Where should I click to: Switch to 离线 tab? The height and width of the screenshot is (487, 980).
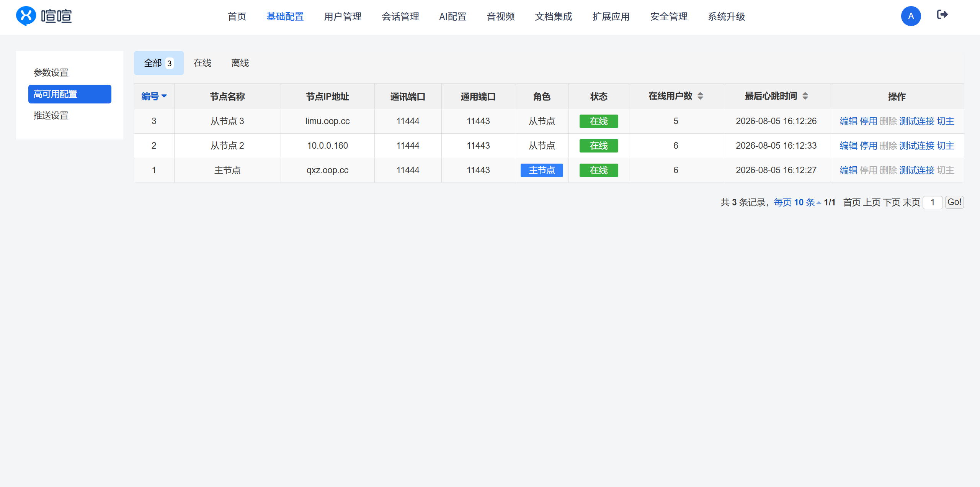click(x=240, y=63)
